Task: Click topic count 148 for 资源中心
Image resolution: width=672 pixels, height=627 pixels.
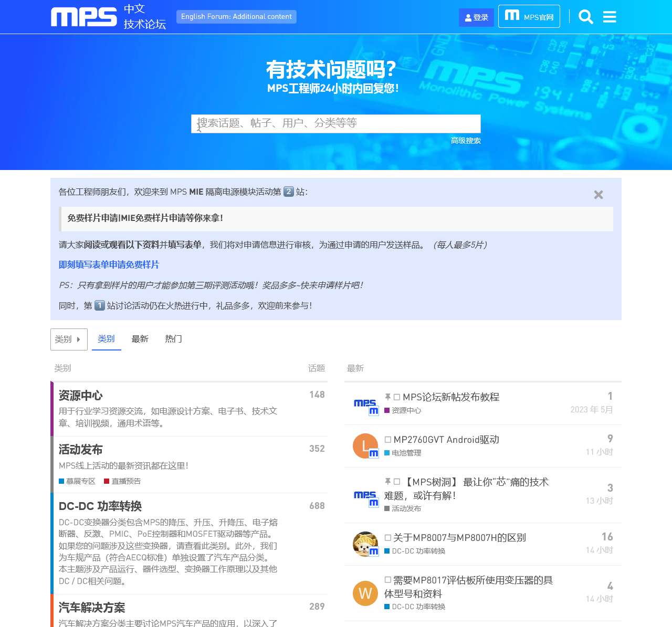Action: (x=317, y=395)
